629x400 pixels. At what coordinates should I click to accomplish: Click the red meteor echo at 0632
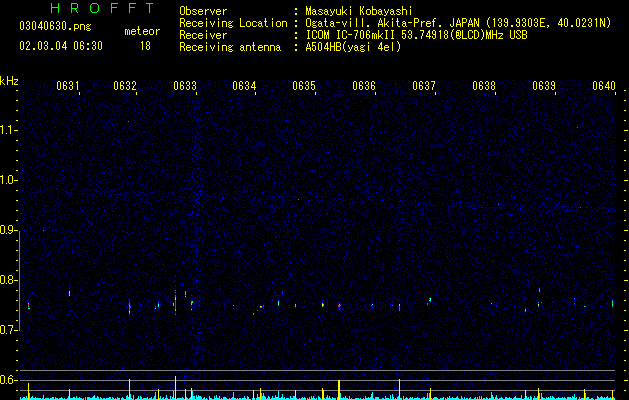point(129,308)
